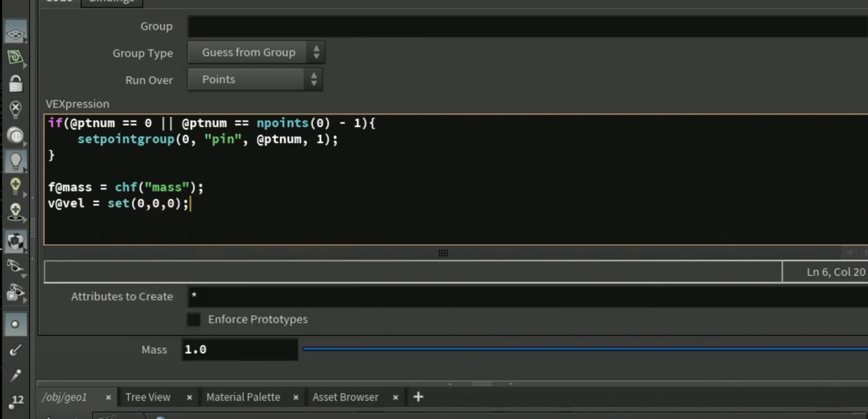Screen dimensions: 868x419
Task: Add a new pane tab with plus button
Action: (418, 397)
